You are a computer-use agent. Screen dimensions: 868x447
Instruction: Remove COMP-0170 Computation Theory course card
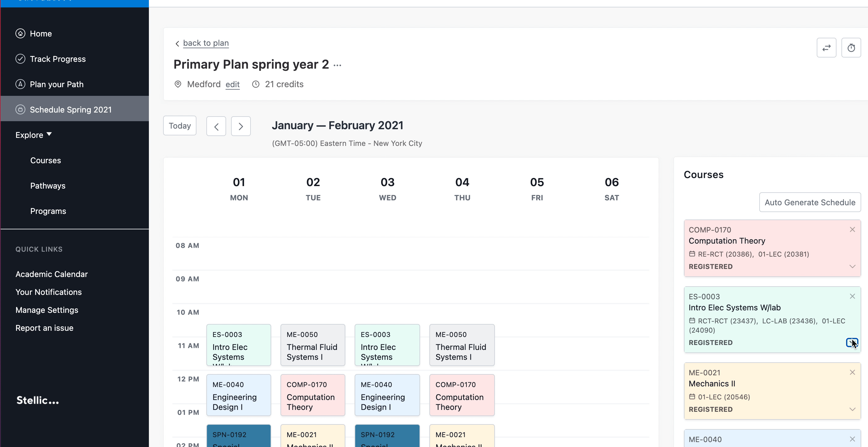click(x=852, y=230)
